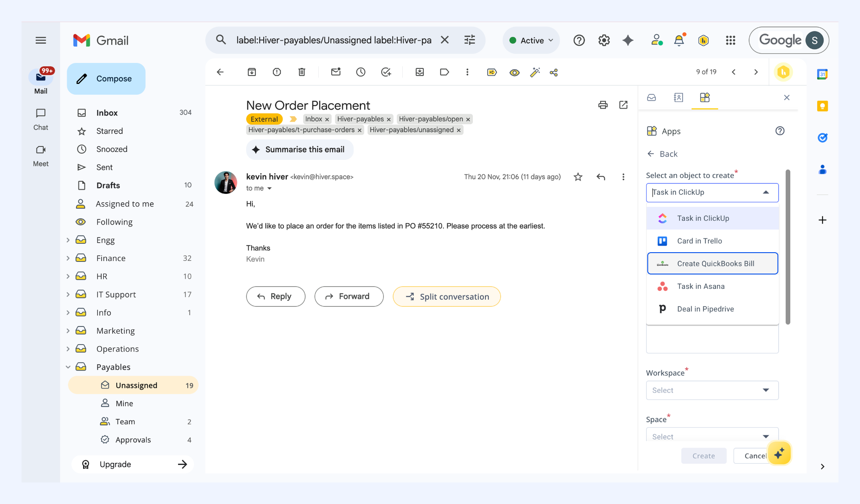This screenshot has width=860, height=504.
Task: Go back to the message list
Action: [220, 72]
